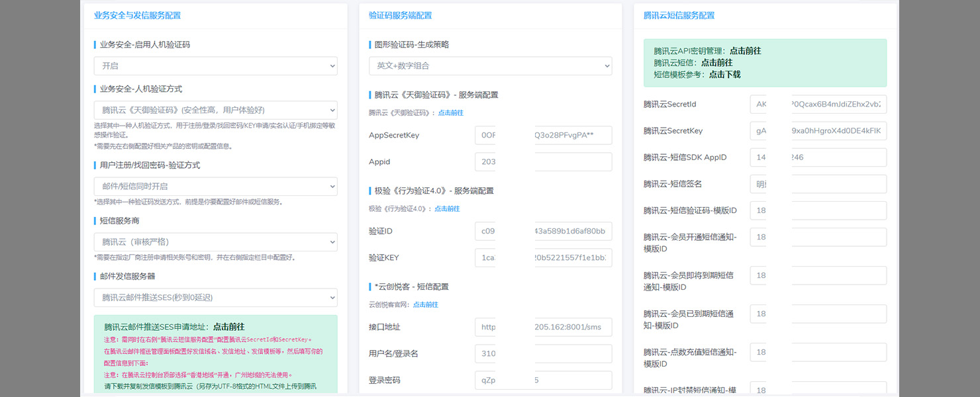Click the 腾讯云-短信签名 input field
The image size is (980, 397).
tap(818, 184)
